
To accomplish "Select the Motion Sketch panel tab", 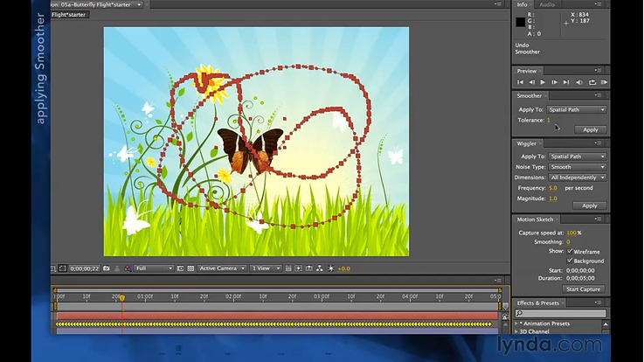I will coord(535,219).
